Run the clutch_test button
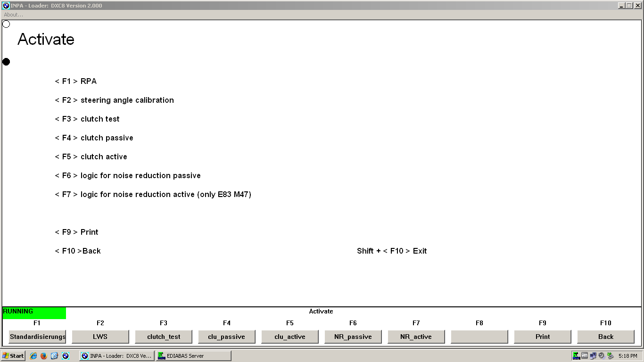The height and width of the screenshot is (362, 644). [x=164, y=337]
